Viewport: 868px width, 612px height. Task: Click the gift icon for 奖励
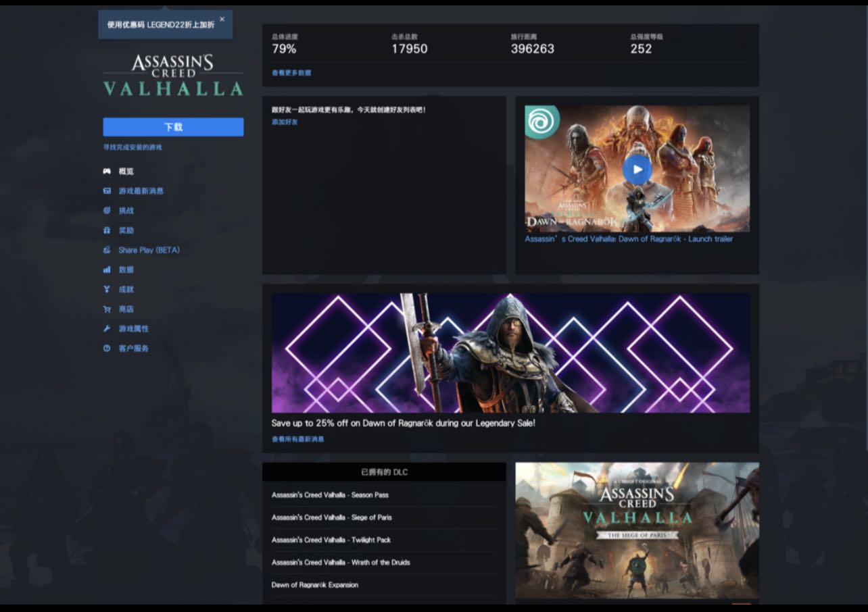tap(107, 230)
